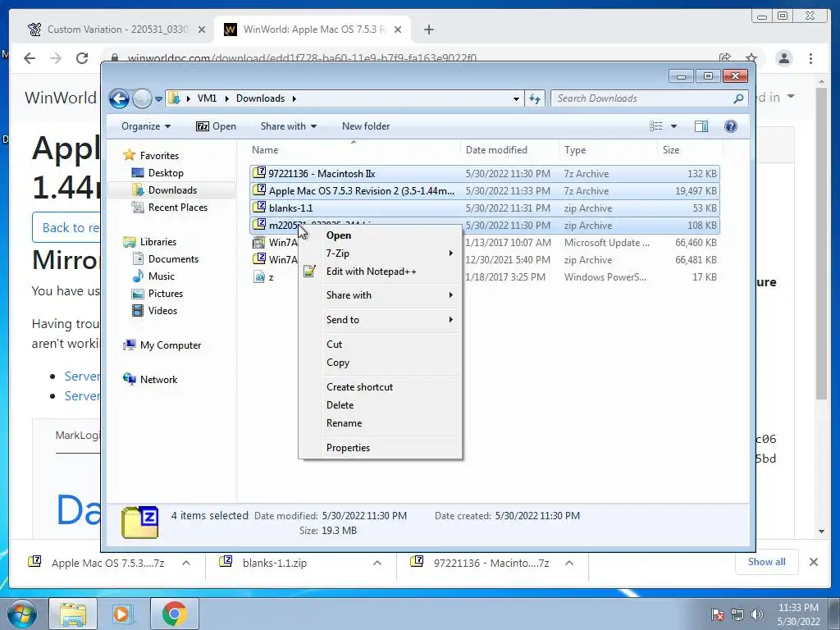Open Chrome profile avatar icon

point(784,58)
